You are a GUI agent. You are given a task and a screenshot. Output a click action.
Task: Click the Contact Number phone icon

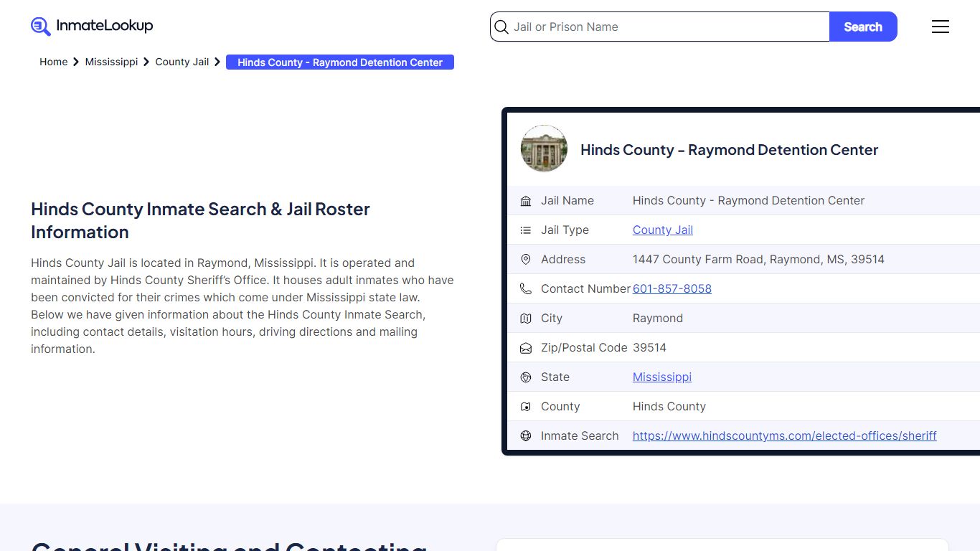526,289
